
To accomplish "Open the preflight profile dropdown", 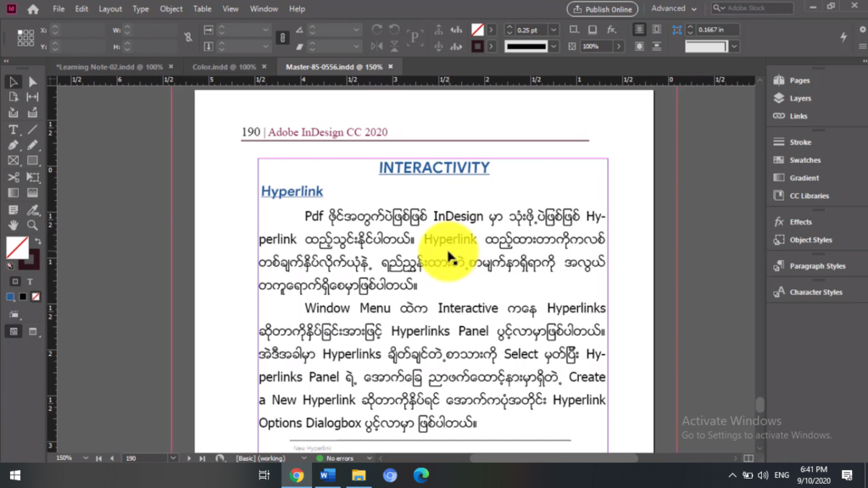I will (303, 458).
